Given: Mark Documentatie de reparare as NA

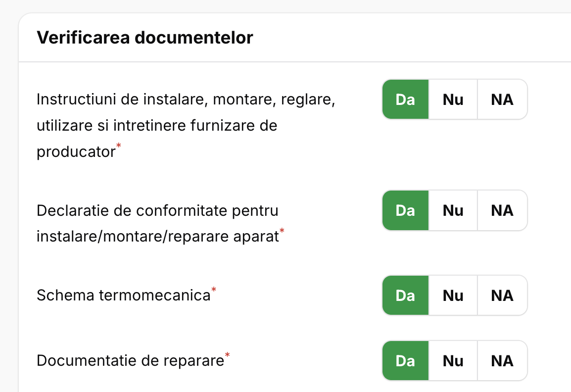Looking at the screenshot, I should click(502, 361).
